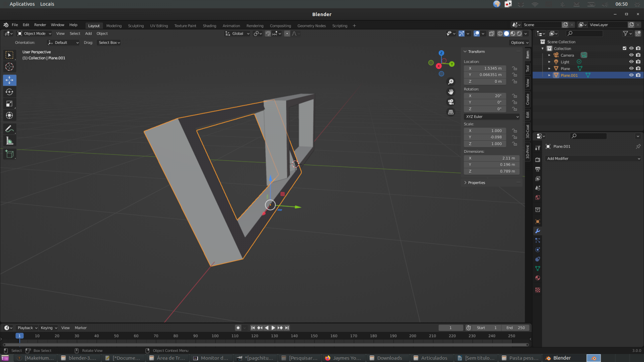Open Downloads window in taskbar
The height and width of the screenshot is (362, 644).
[389, 358]
